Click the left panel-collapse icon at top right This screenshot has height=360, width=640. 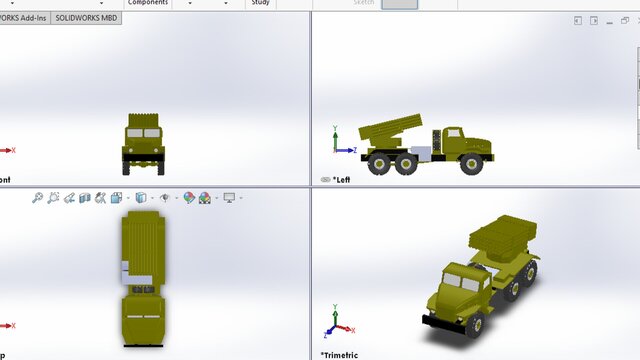coord(578,20)
